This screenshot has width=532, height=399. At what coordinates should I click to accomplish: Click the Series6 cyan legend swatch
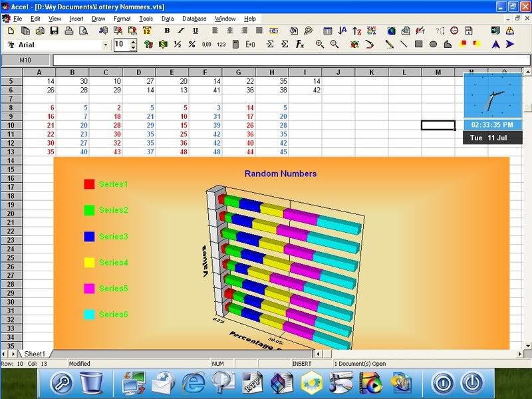(89, 315)
